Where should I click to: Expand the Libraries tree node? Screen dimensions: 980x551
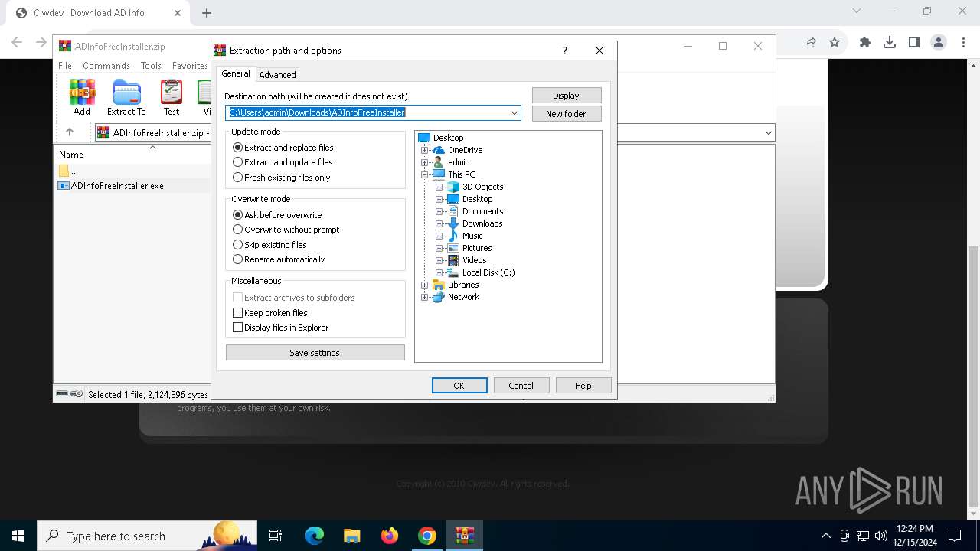[x=425, y=285]
